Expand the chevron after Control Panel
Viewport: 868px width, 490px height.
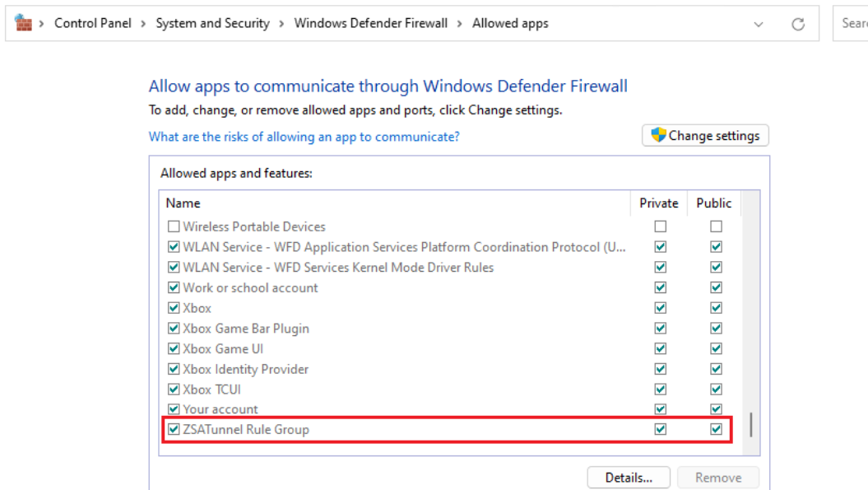[143, 24]
